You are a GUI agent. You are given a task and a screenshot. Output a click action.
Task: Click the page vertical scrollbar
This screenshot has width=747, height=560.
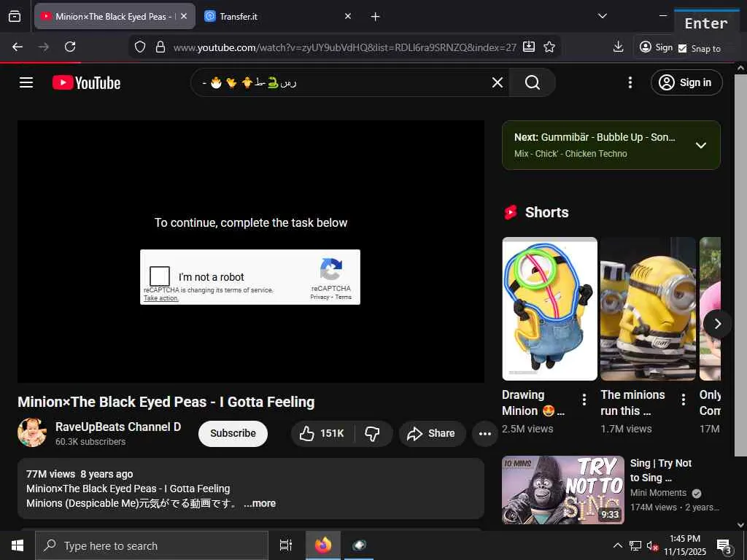[x=740, y=265]
